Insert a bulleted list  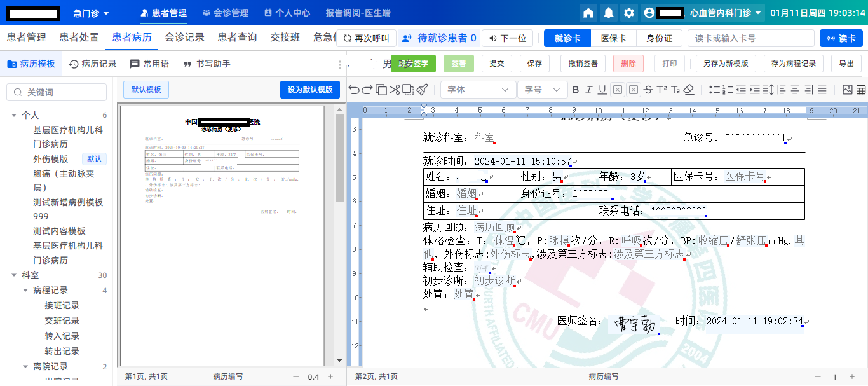pos(714,90)
